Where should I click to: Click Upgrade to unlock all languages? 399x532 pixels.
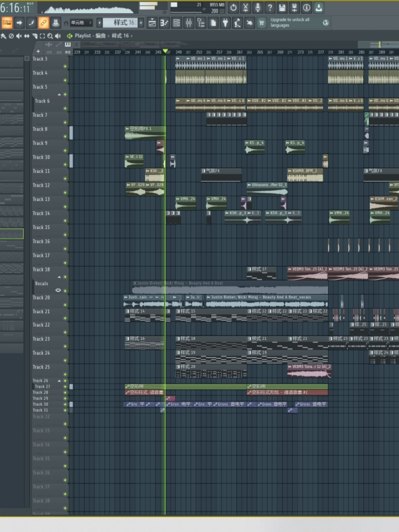[x=290, y=23]
